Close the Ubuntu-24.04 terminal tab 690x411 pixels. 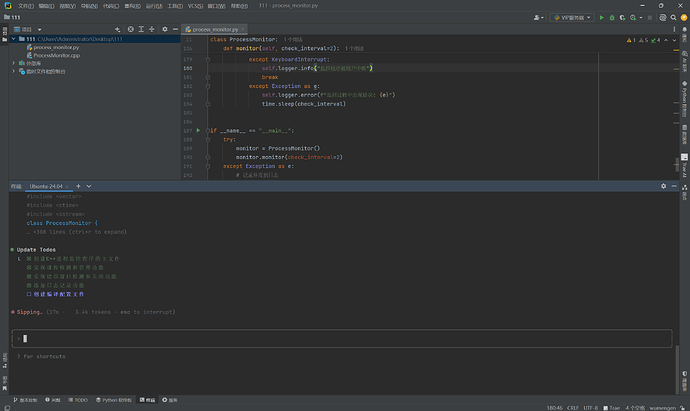(67, 187)
